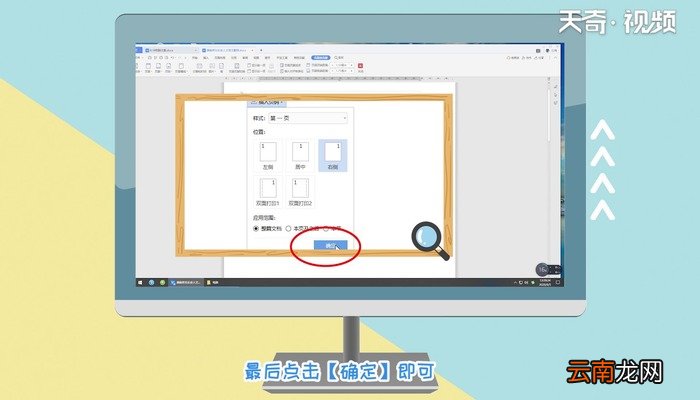The height and width of the screenshot is (400, 700).
Task: Click the 页眉横线 icon in the ribbon
Action: pos(181,66)
